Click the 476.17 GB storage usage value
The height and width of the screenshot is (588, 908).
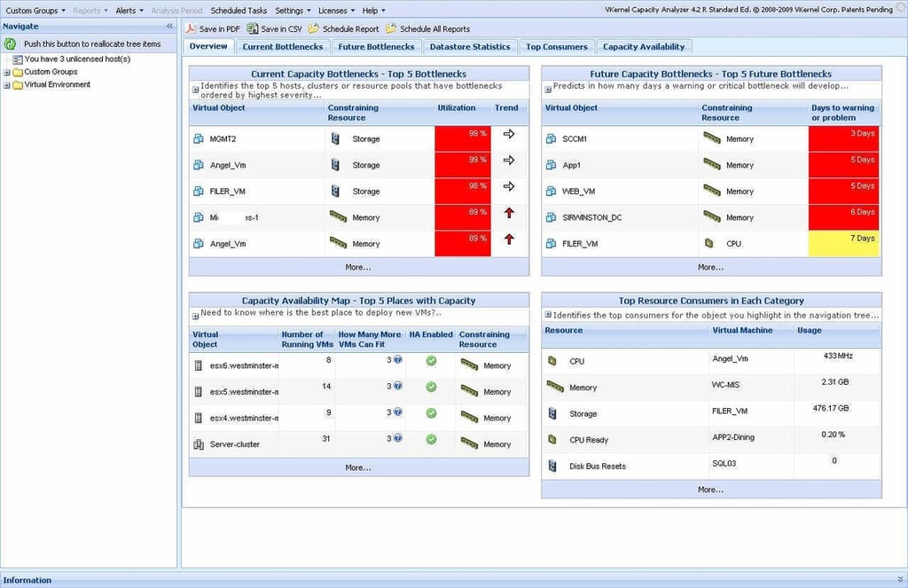831,409
